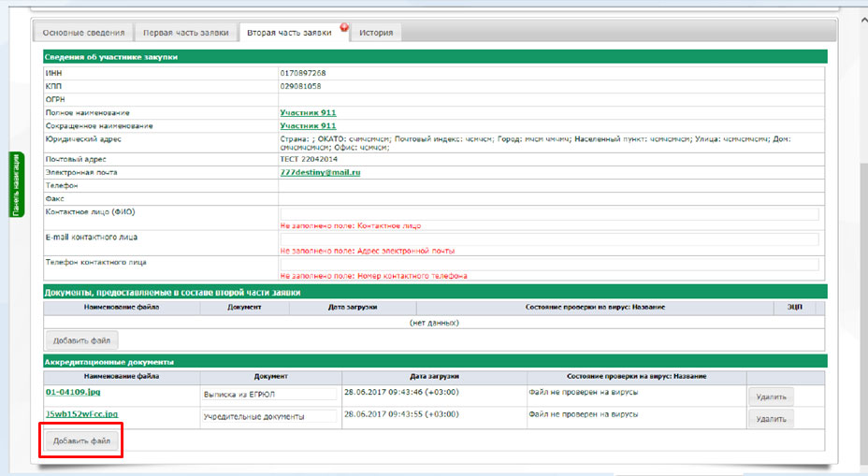Open Участник 911 link in Сокращенное наименование row
Image resolution: width=868 pixels, height=476 pixels.
point(308,125)
